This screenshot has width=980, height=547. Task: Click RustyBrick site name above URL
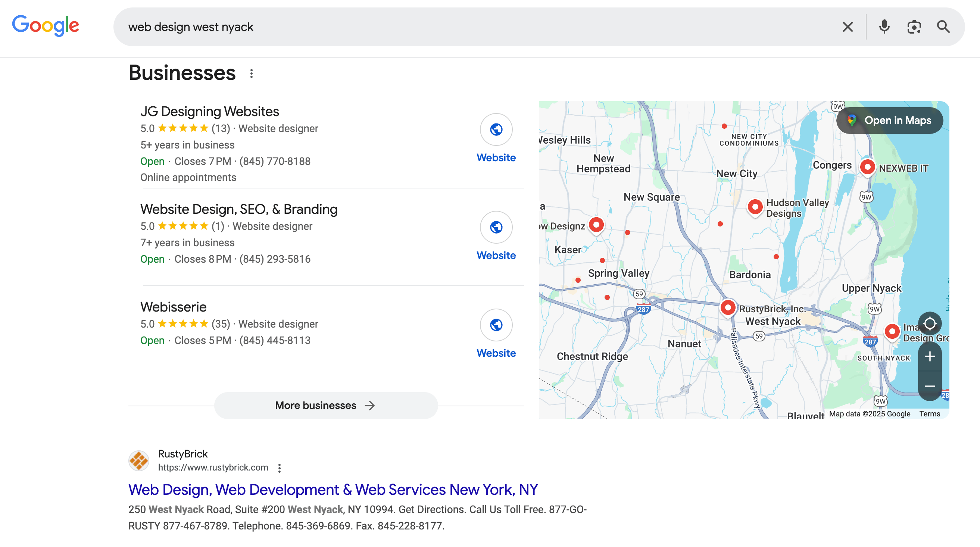pyautogui.click(x=183, y=454)
